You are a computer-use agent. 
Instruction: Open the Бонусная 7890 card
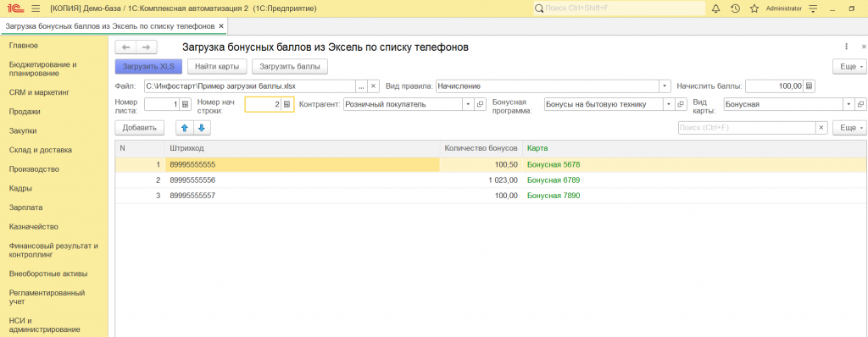click(x=554, y=196)
